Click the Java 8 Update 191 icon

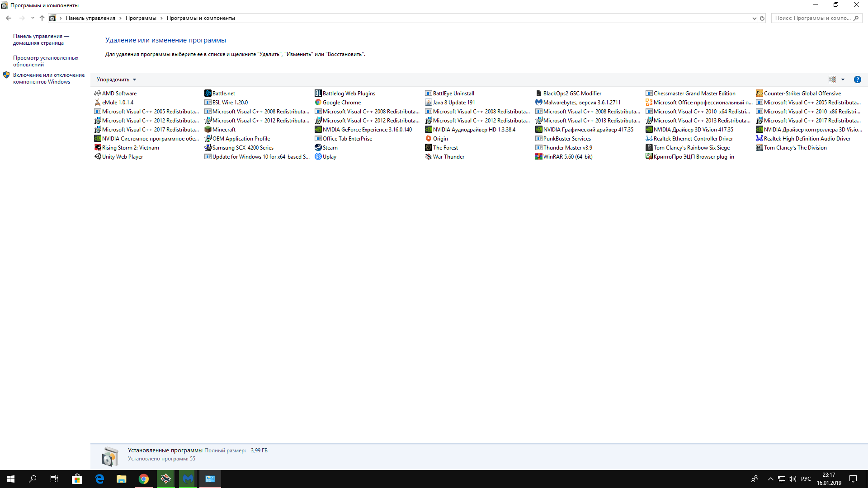tap(429, 103)
